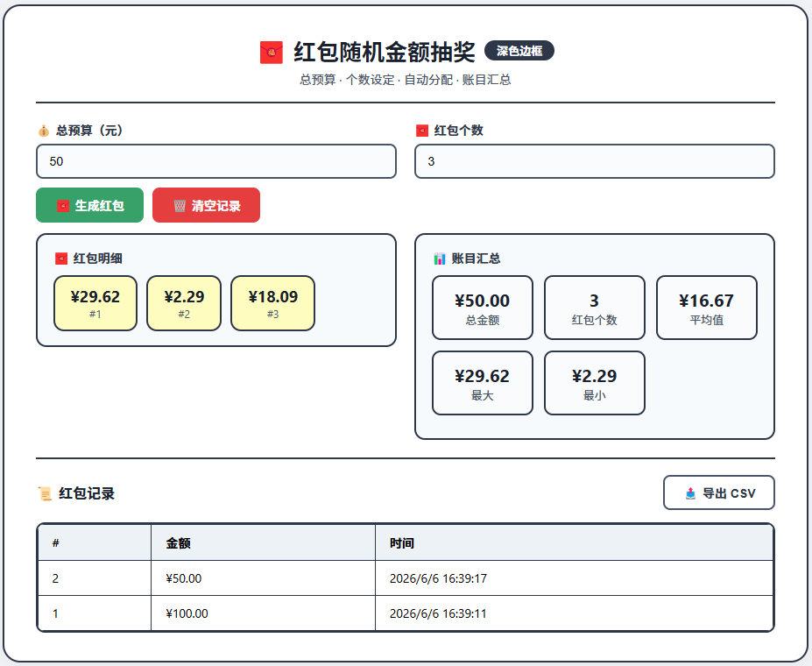
Task: Click the ¥2.29 最小 summary card
Action: pos(595,383)
